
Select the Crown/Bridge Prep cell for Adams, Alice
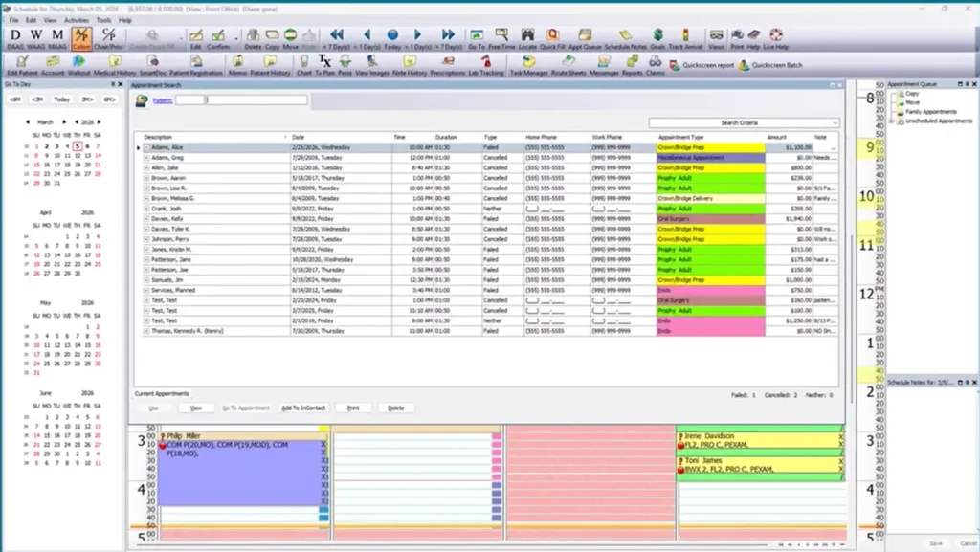tap(711, 148)
